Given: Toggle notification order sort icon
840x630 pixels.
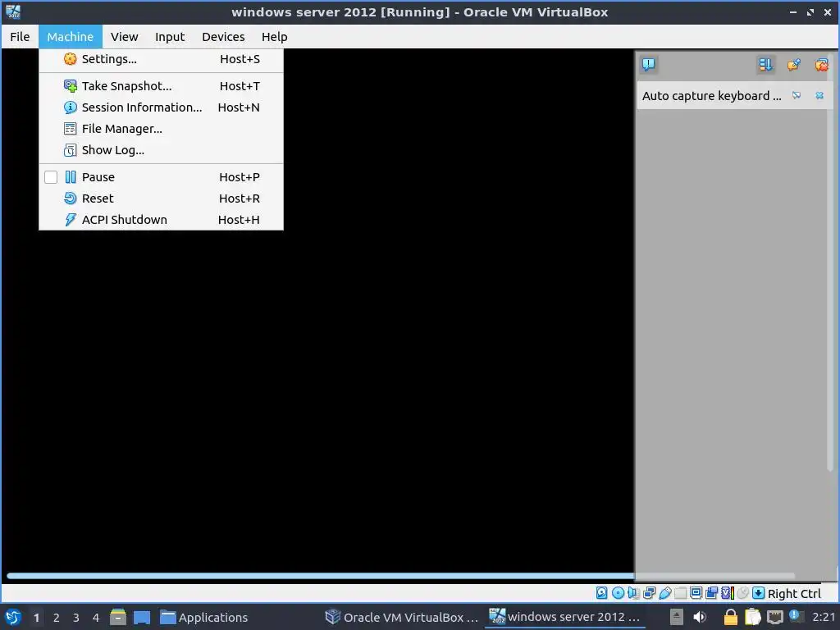Looking at the screenshot, I should (765, 65).
